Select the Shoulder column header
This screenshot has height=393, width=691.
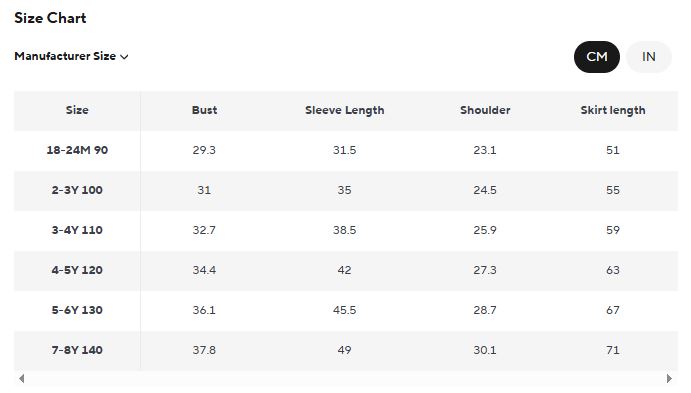click(x=485, y=110)
